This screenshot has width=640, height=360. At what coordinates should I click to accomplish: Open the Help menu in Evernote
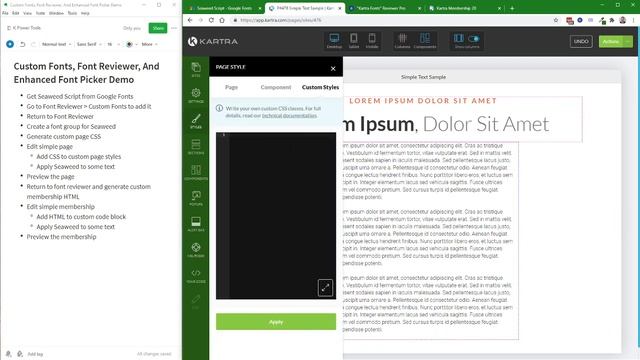tap(85, 13)
